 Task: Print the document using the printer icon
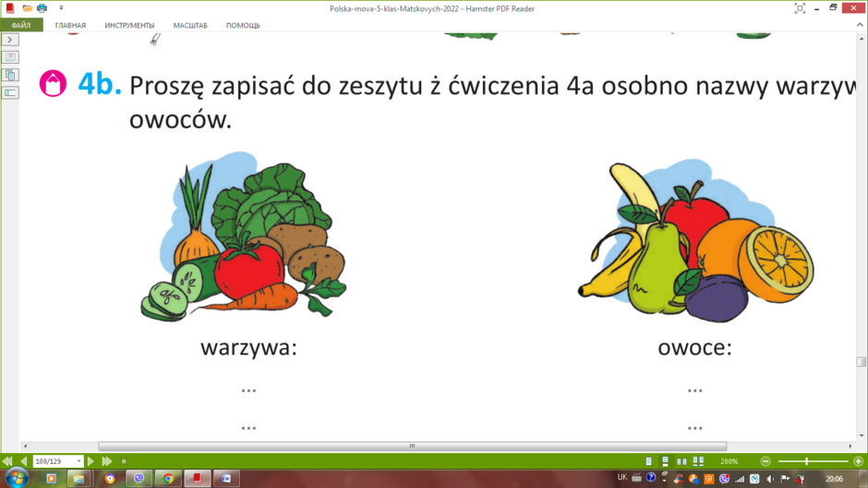[x=42, y=8]
